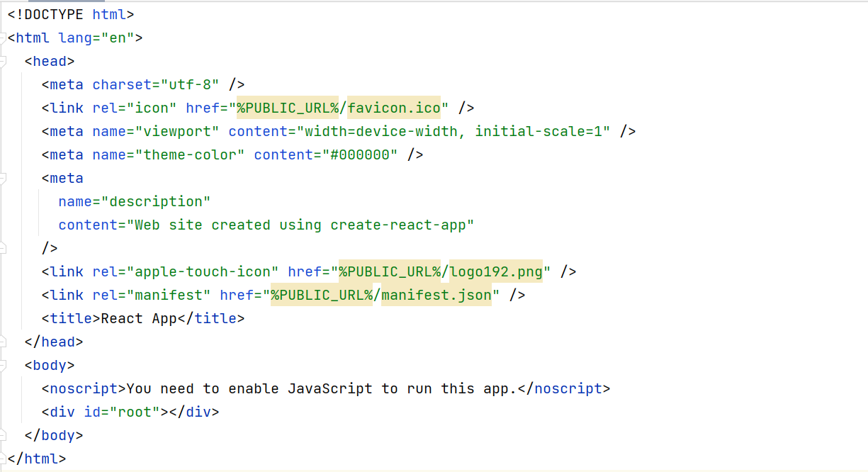868x472 pixels.
Task: Collapse the body section fold marker
Action: click(x=4, y=365)
